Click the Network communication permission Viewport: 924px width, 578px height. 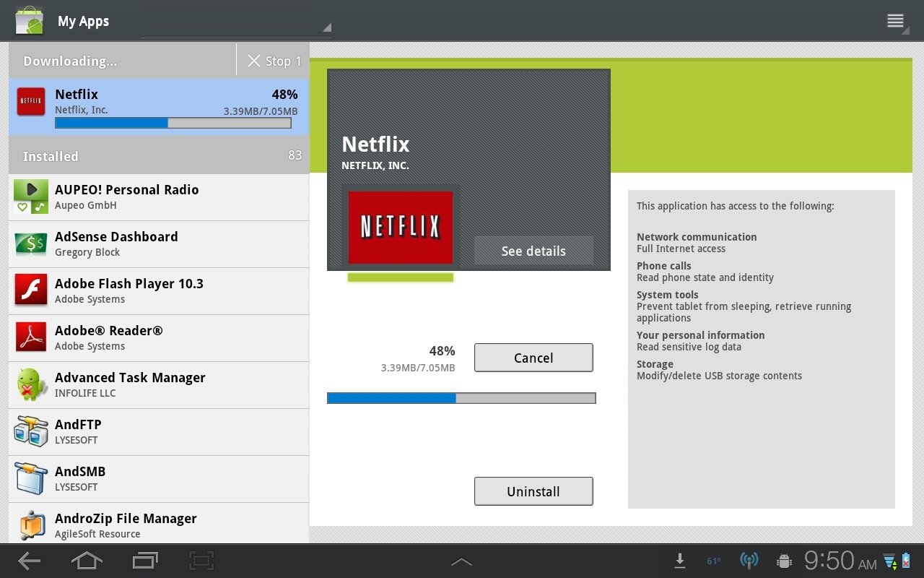[x=697, y=242]
